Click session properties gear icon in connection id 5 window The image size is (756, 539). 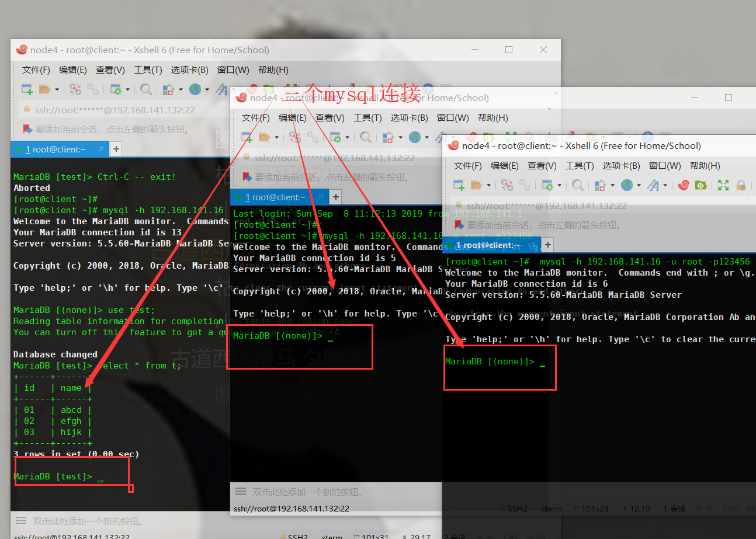(335, 137)
